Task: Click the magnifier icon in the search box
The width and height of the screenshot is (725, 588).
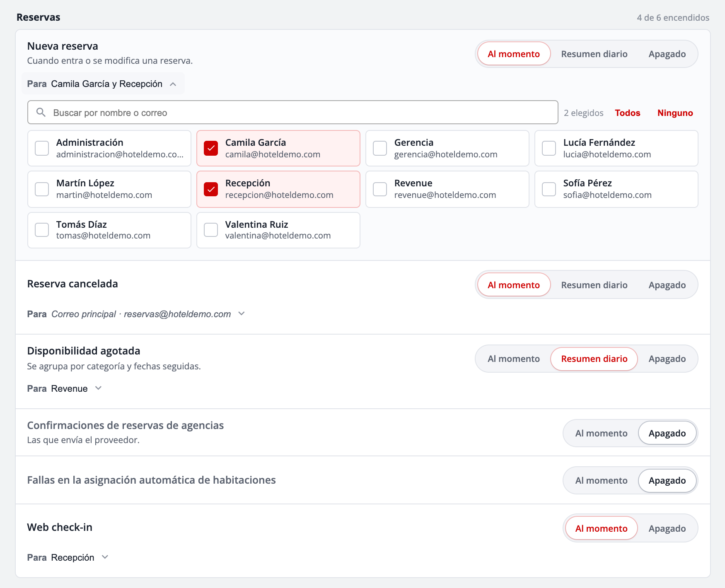Action: coord(41,112)
